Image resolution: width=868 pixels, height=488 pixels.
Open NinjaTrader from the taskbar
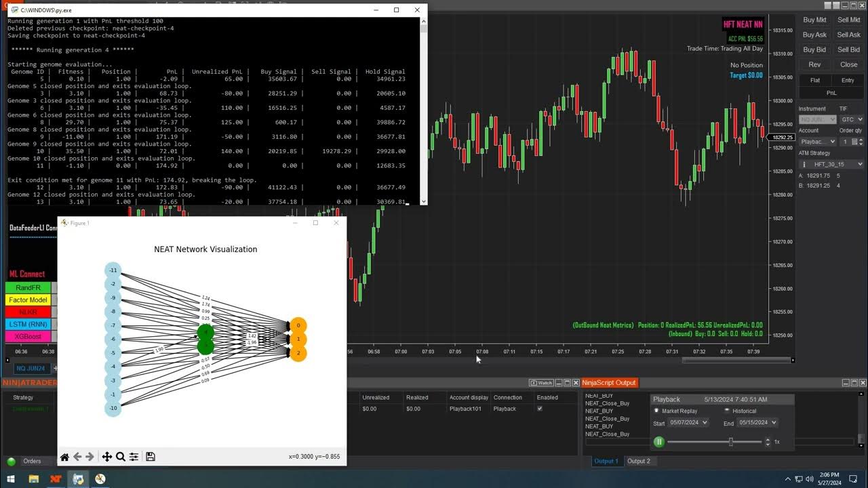(x=56, y=479)
